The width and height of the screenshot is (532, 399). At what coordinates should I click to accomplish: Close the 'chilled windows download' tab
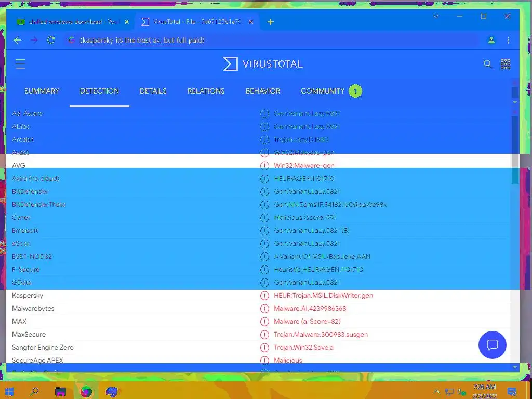coord(127,22)
